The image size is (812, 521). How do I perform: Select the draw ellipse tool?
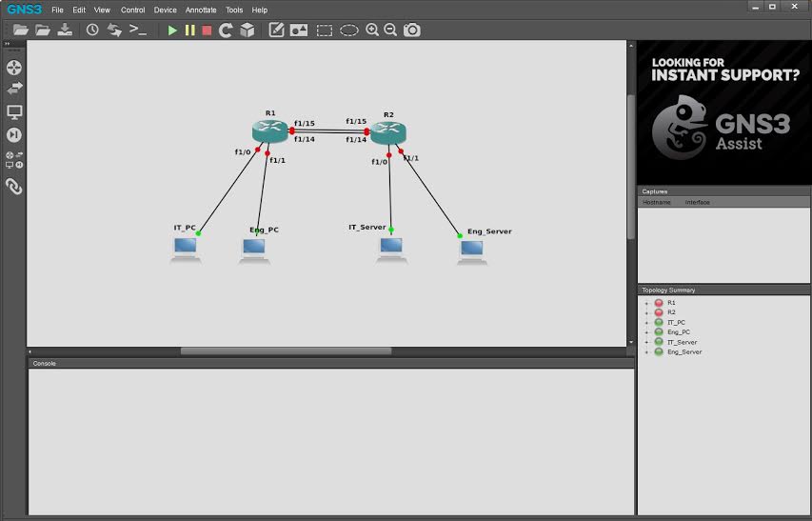coord(349,30)
